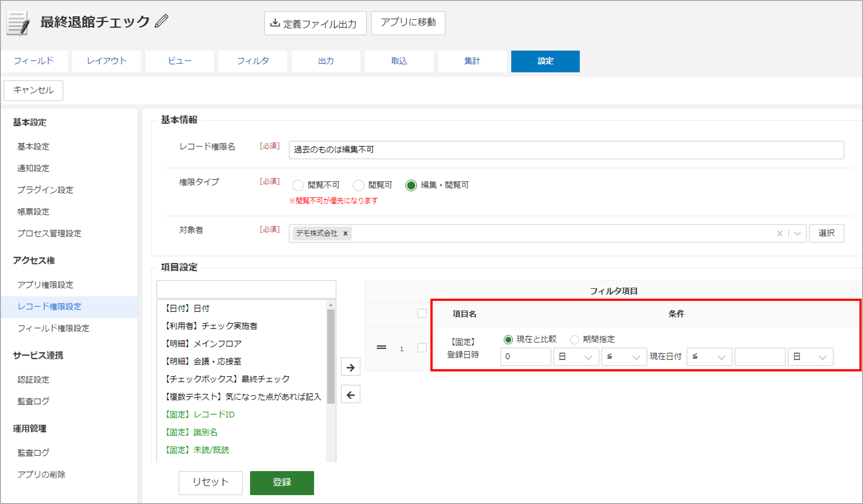Select 編集・閲覧可 radio option

(x=411, y=185)
